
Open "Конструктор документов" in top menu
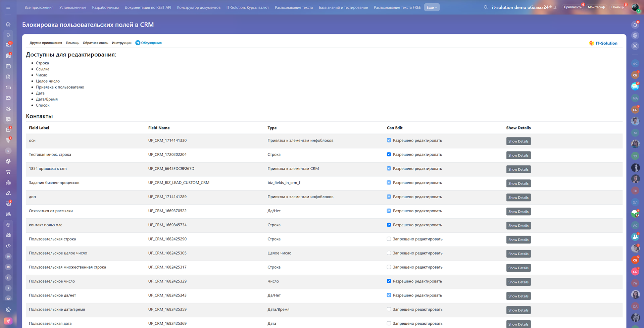coord(199,7)
